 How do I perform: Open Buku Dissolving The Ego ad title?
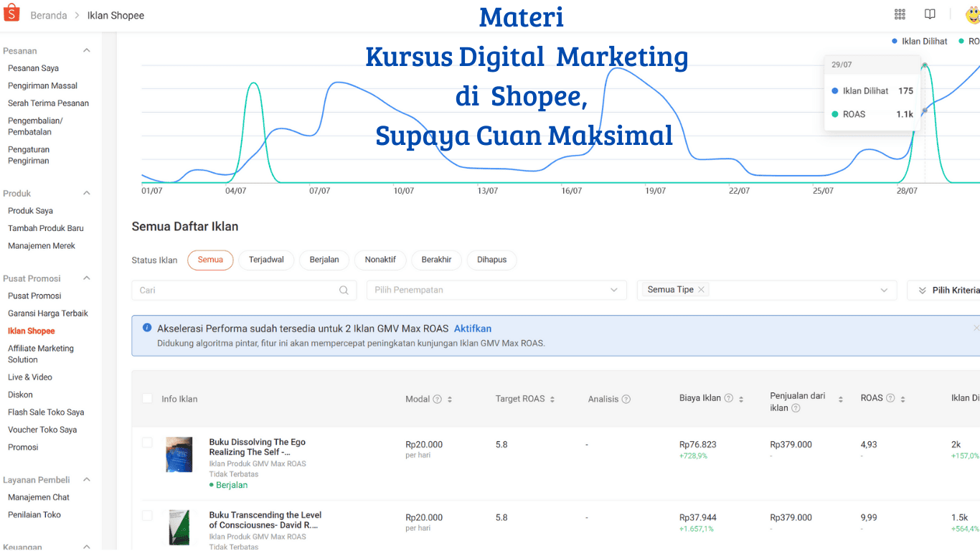click(x=257, y=447)
